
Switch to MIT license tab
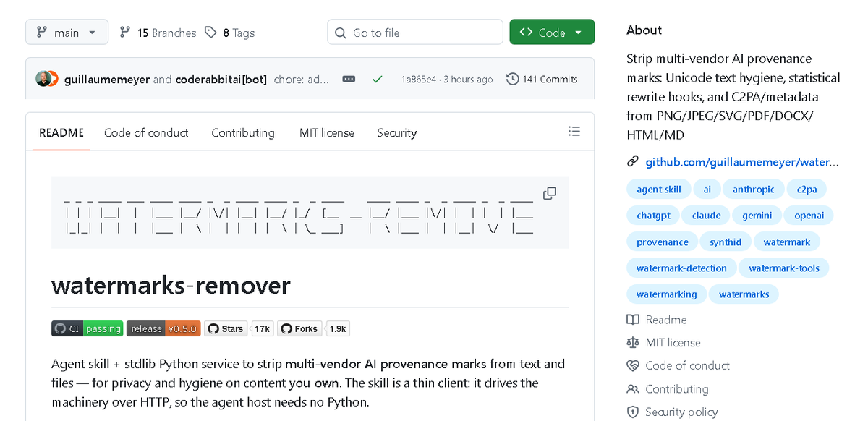point(327,133)
